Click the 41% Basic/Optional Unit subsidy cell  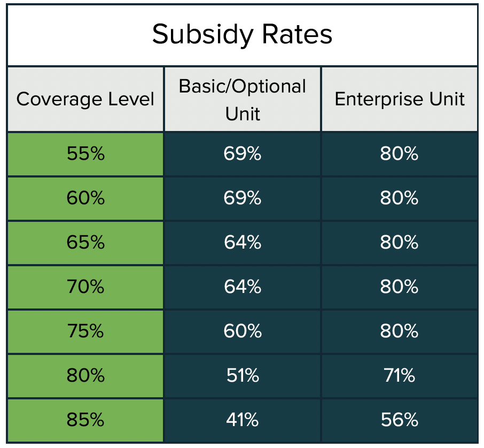(243, 420)
